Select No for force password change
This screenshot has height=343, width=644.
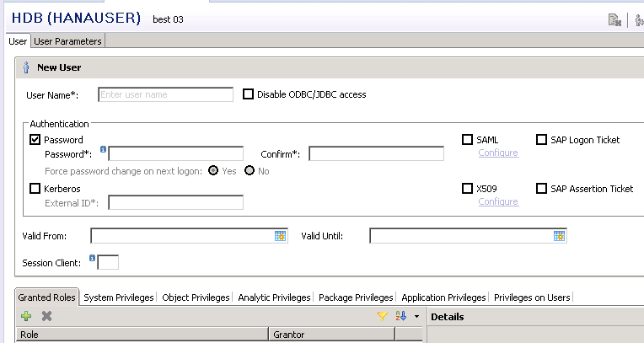click(x=250, y=170)
